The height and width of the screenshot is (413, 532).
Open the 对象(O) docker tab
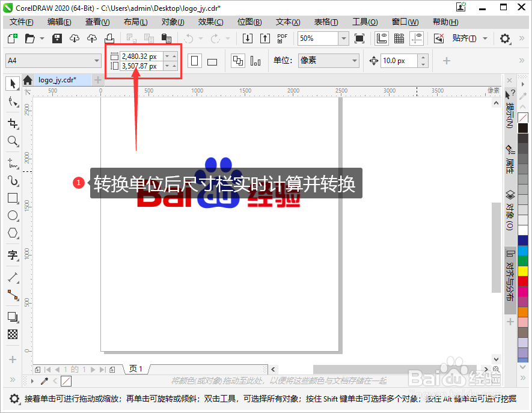click(x=510, y=210)
